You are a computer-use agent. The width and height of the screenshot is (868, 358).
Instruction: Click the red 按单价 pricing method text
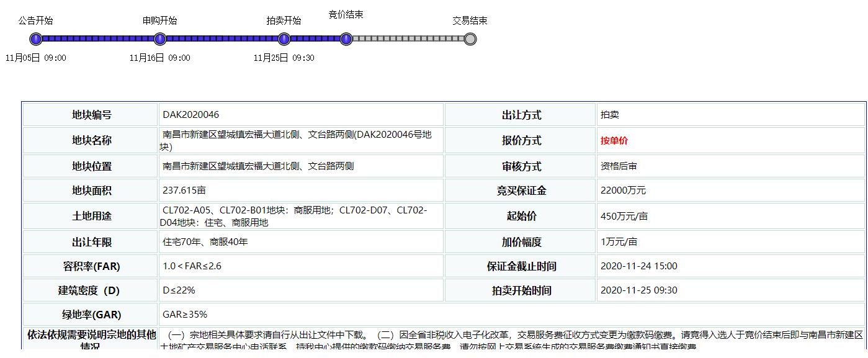point(614,141)
